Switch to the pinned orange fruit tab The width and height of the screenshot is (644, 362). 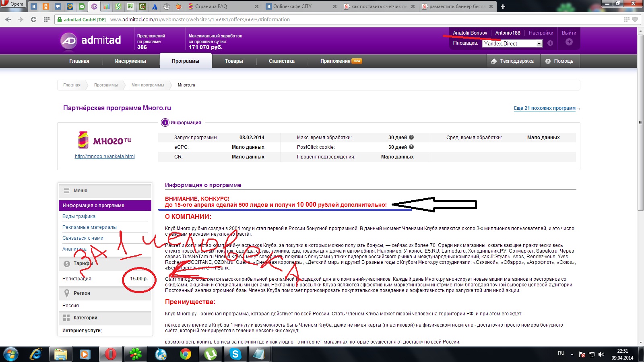pos(179,6)
